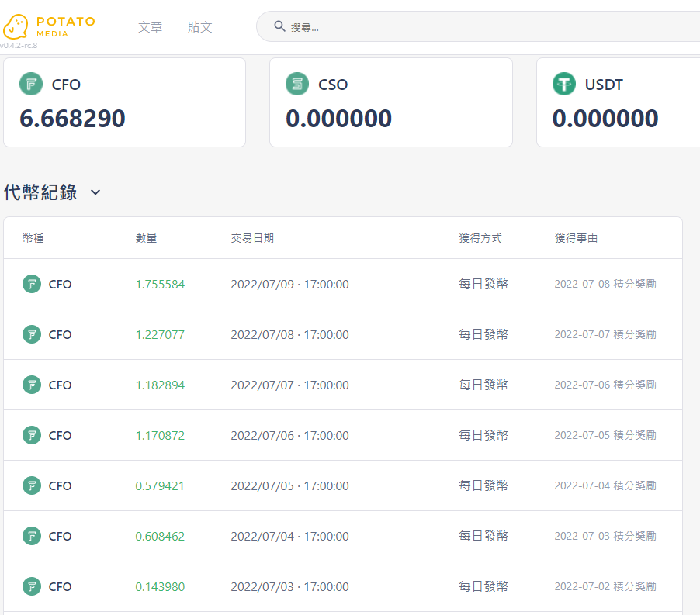
Task: Click CFO icon in the 1.755584 row
Action: pyautogui.click(x=32, y=284)
